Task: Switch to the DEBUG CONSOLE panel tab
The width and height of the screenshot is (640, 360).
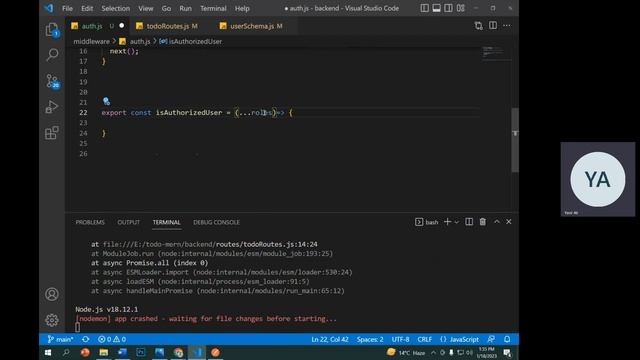Action: [216, 222]
